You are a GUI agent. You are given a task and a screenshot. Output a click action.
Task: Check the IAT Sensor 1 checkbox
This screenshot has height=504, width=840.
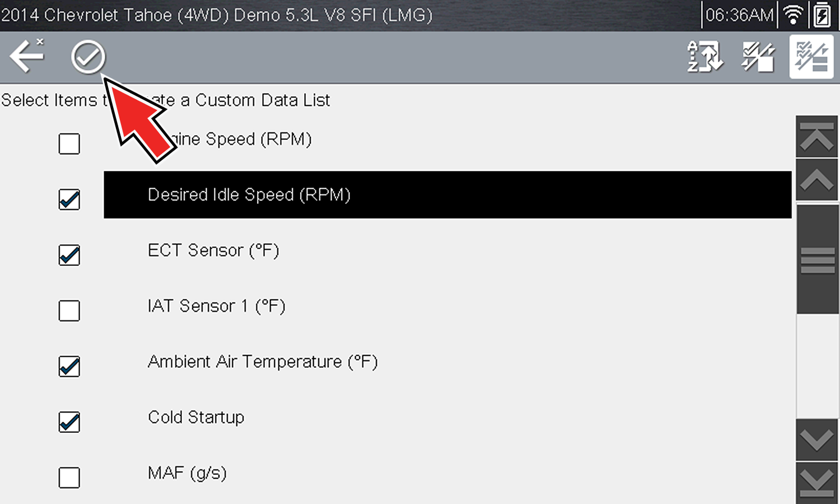pos(69,310)
